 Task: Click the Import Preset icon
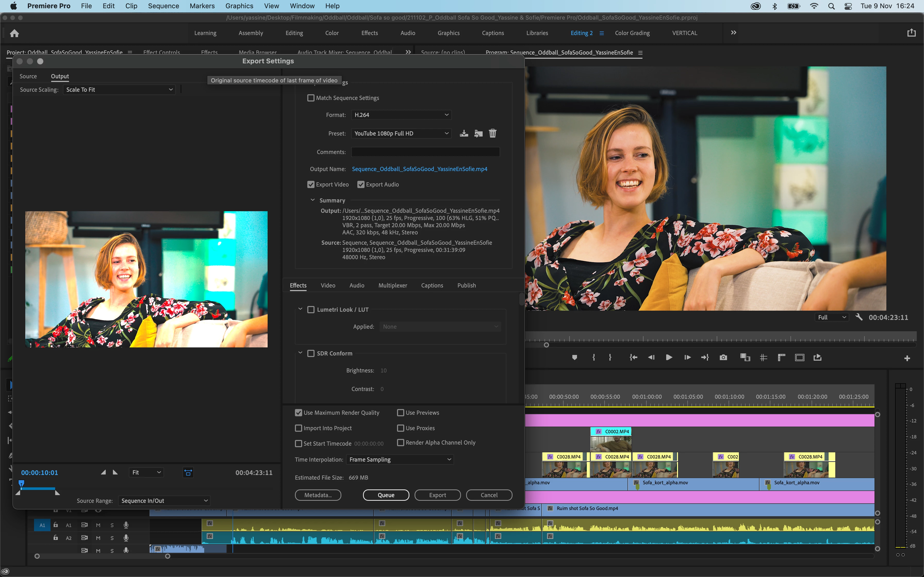478,133
